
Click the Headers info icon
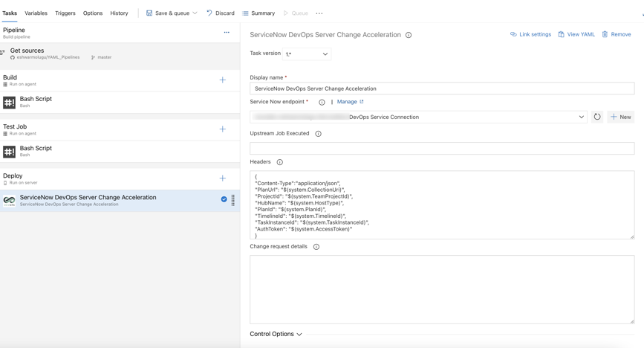[280, 162]
